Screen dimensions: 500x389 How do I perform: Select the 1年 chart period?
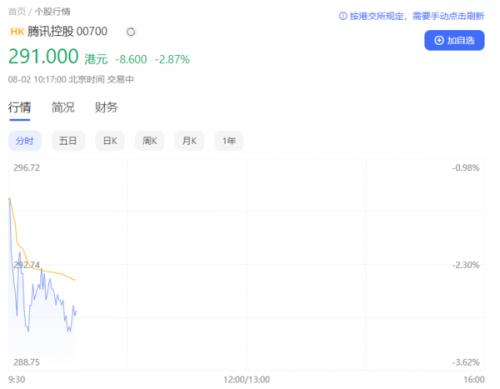pos(229,141)
